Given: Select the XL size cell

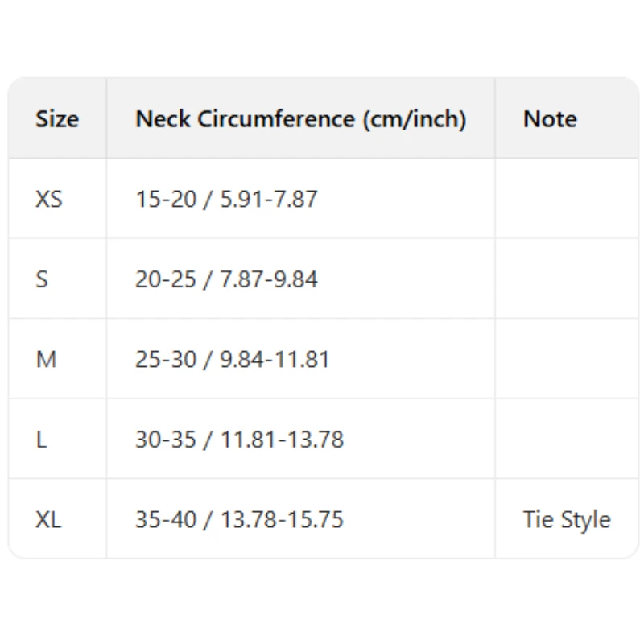Looking at the screenshot, I should click(48, 520).
